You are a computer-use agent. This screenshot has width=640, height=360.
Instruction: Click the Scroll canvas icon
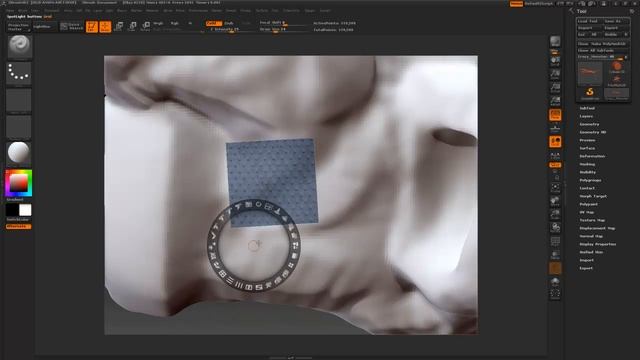(555, 61)
